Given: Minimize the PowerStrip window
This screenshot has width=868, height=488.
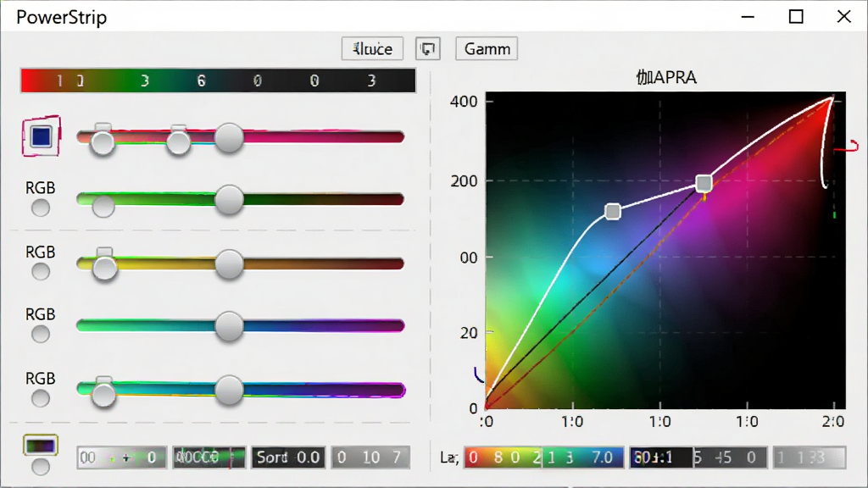Looking at the screenshot, I should (748, 17).
